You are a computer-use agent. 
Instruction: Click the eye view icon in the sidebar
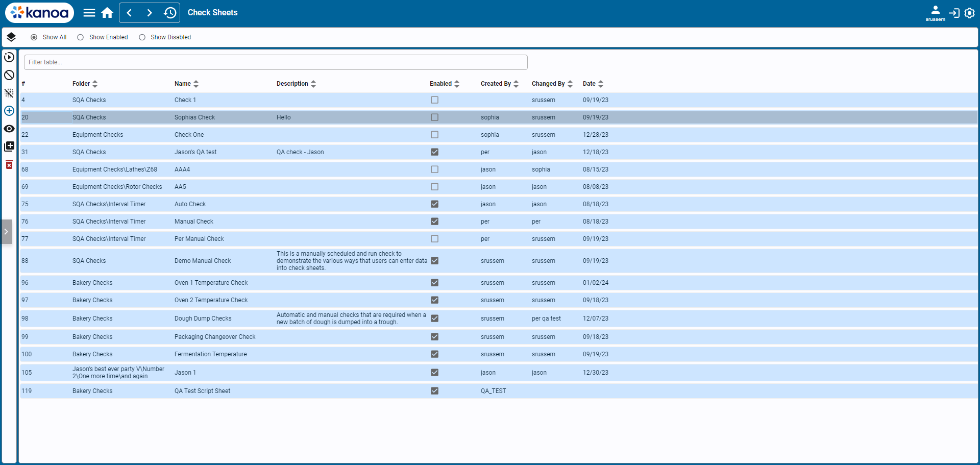[x=9, y=129]
